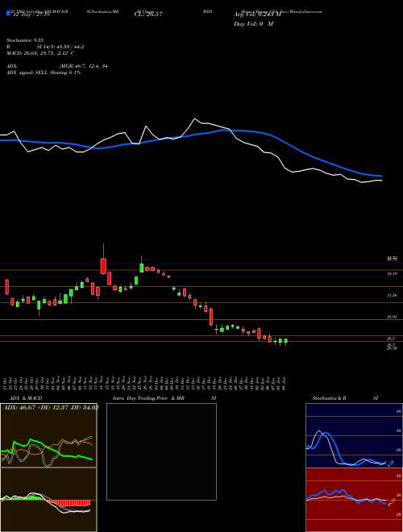Screen dimensions: 403x532
Task: Click the 28.93 price axis label
Action: click(393, 317)
